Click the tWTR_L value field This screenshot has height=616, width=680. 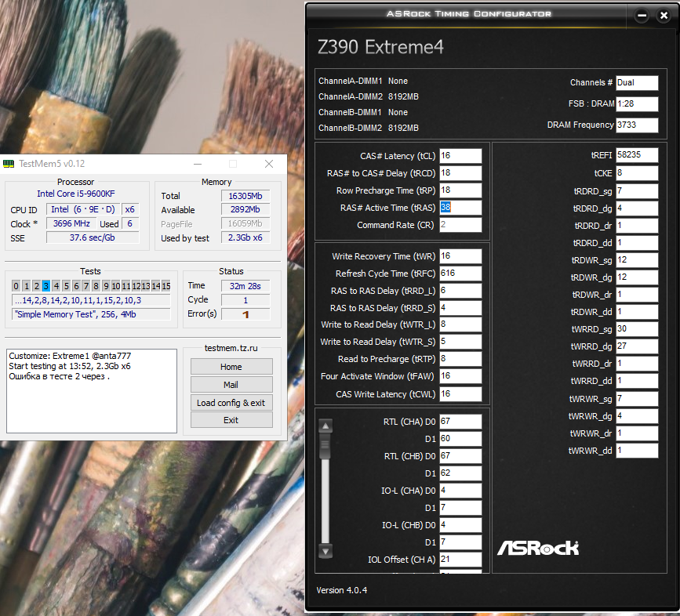click(460, 324)
